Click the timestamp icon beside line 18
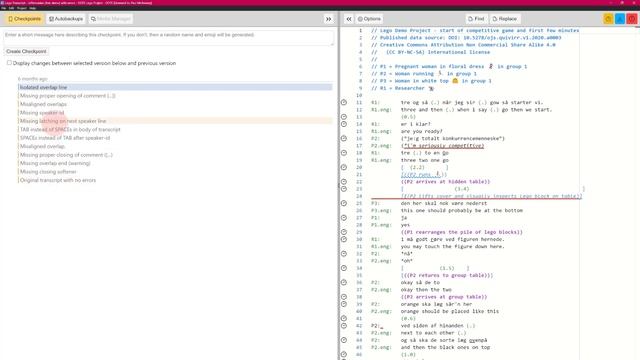Viewport: 640px width, 360px height. (x=344, y=153)
